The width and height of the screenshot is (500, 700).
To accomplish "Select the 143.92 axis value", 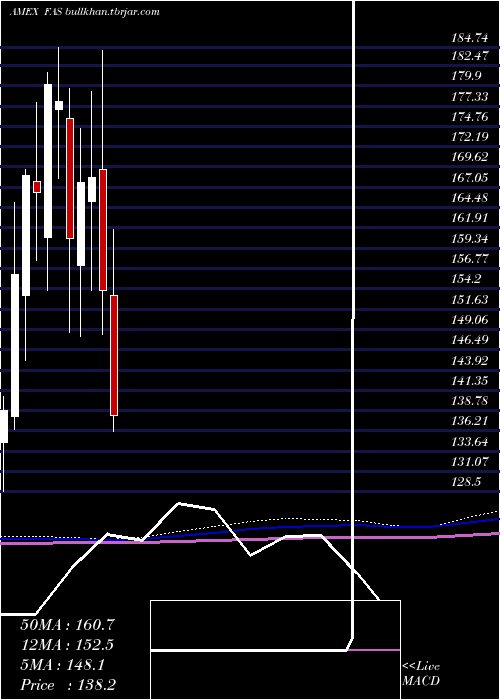I will (470, 360).
